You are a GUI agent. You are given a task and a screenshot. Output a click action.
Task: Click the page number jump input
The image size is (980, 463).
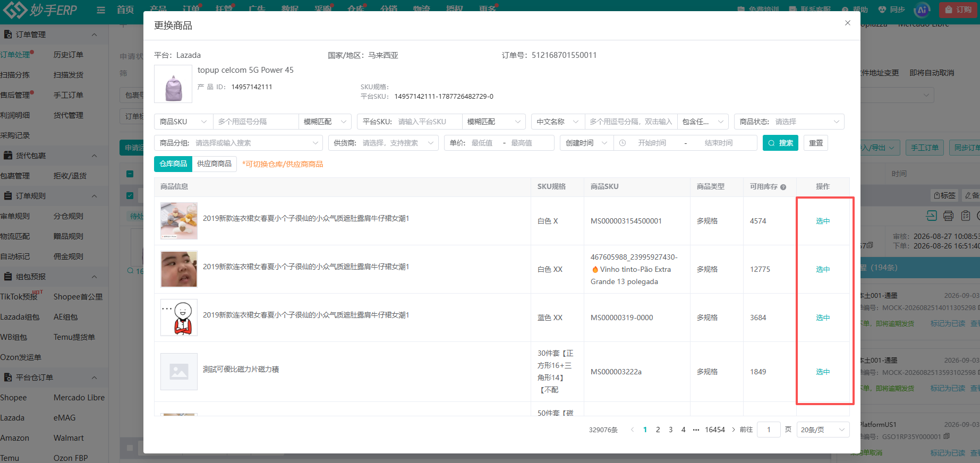(769, 430)
